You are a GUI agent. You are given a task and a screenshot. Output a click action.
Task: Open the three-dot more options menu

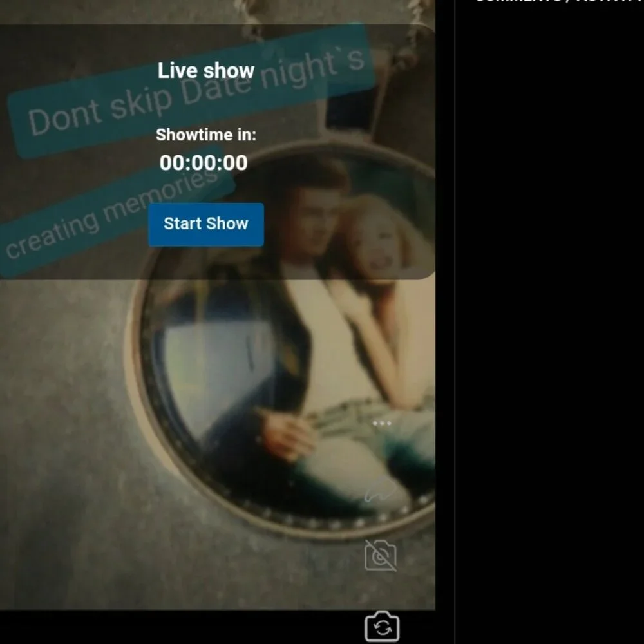[381, 424]
